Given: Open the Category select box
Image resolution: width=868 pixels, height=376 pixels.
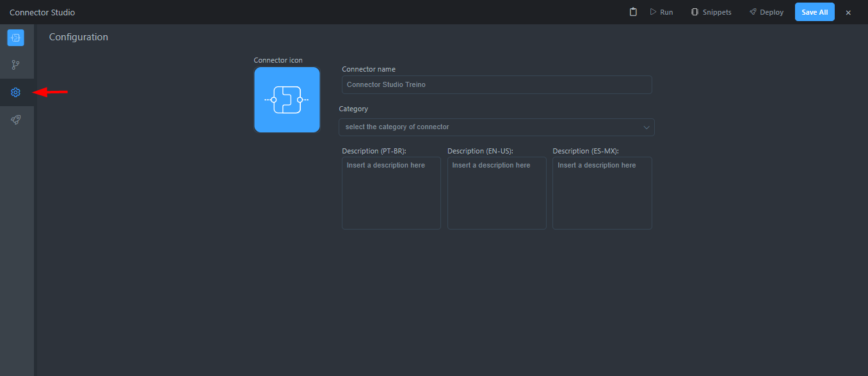Looking at the screenshot, I should pyautogui.click(x=490, y=127).
